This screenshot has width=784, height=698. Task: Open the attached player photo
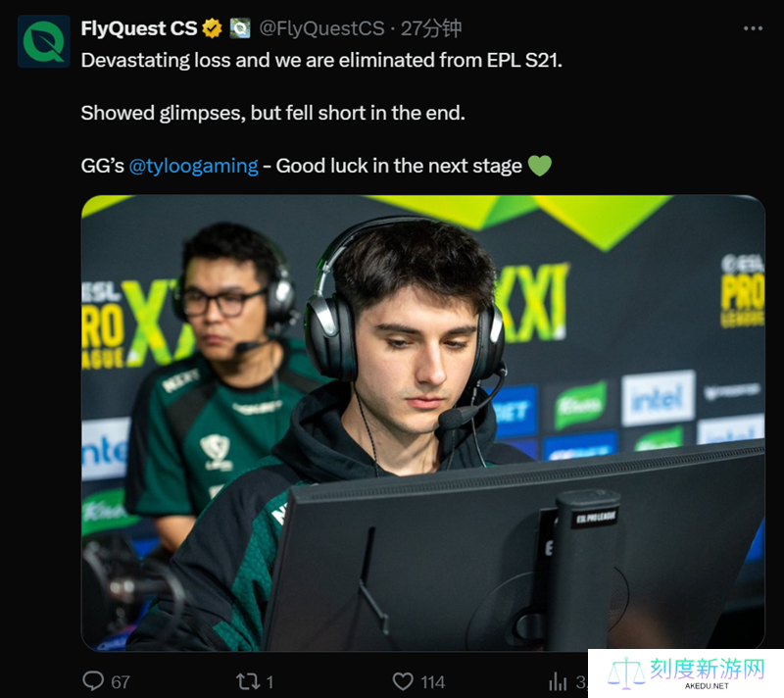(423, 423)
